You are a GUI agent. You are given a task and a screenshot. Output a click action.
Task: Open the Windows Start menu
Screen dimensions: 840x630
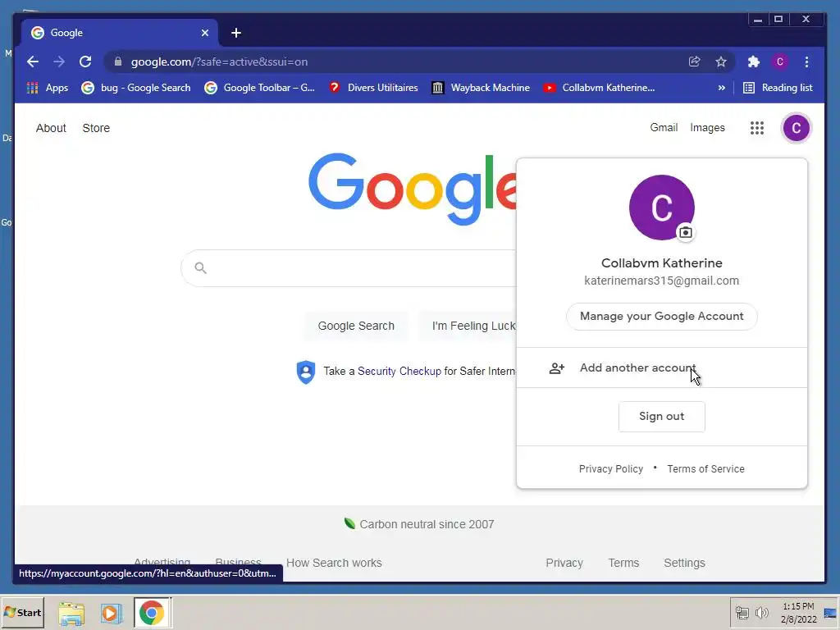(x=22, y=612)
